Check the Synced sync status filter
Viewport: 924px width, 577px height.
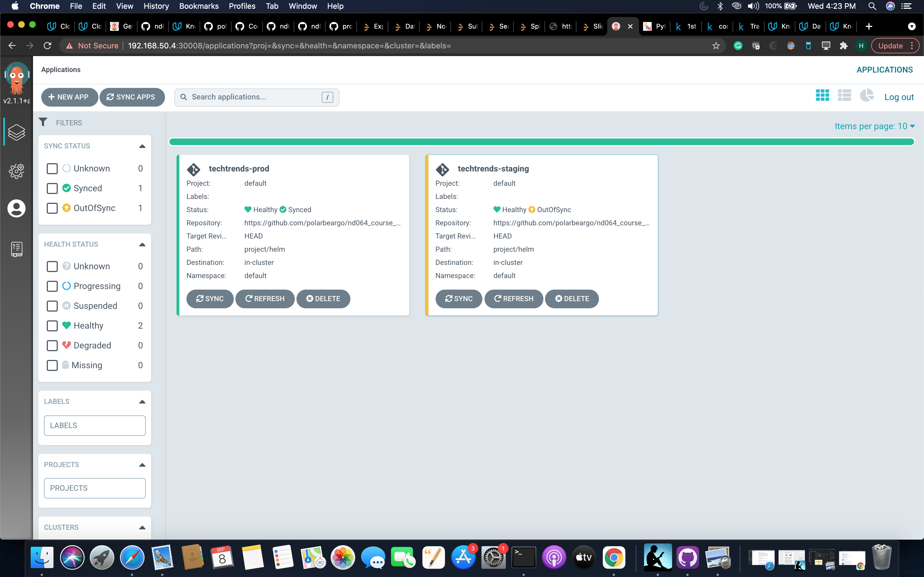pyautogui.click(x=52, y=188)
